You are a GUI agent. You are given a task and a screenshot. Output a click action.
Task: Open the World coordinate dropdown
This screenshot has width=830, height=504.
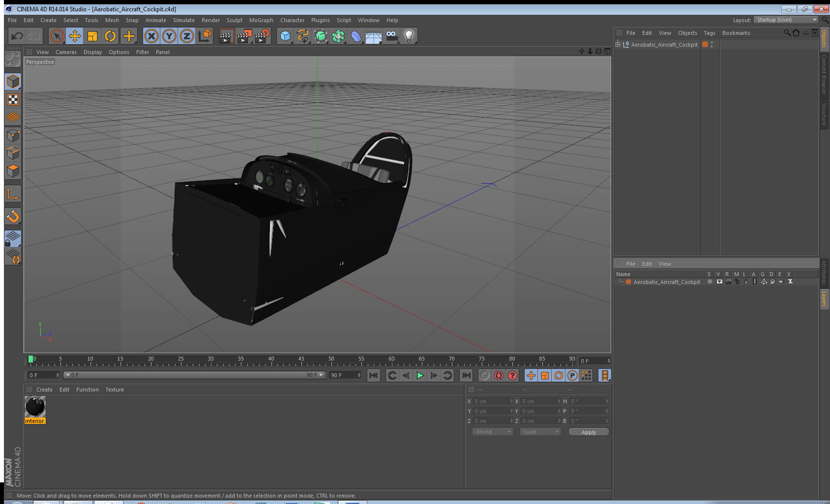pyautogui.click(x=493, y=432)
